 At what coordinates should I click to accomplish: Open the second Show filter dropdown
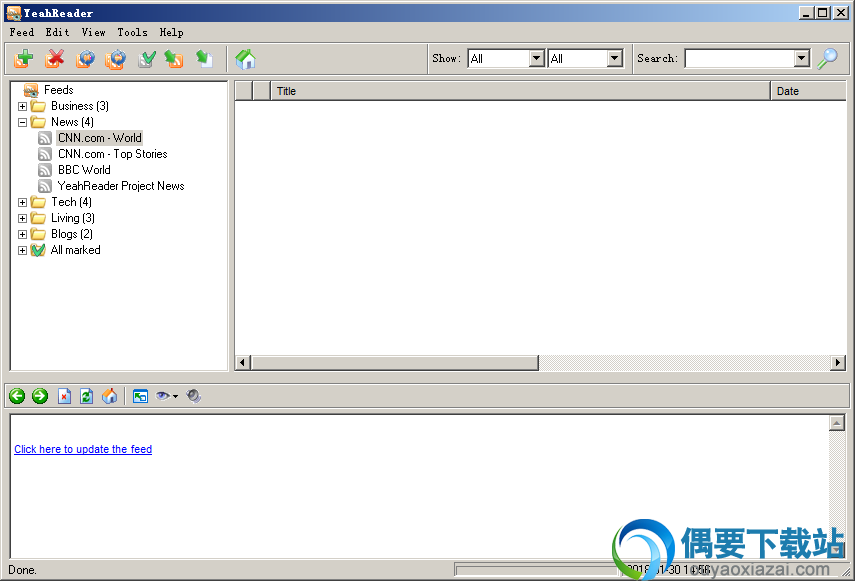[x=615, y=58]
